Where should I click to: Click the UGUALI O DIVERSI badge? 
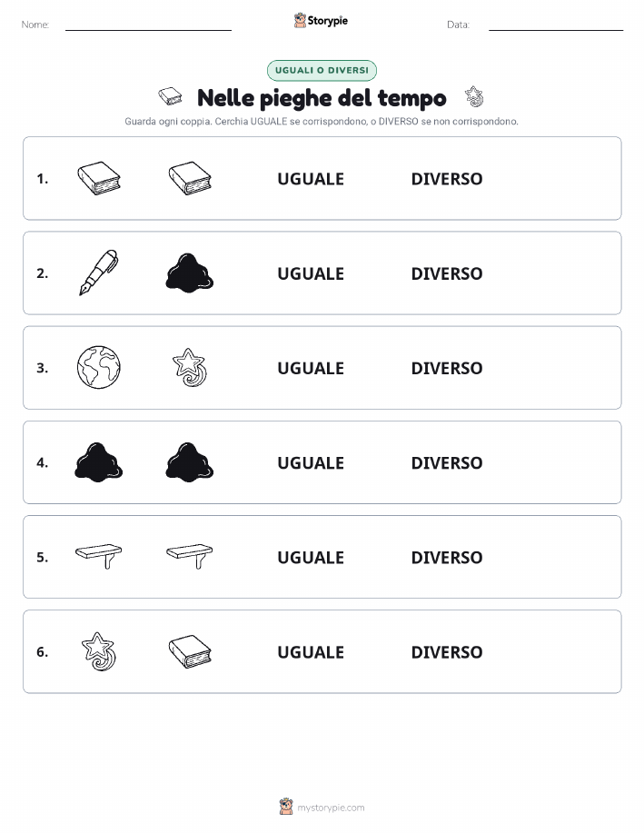(x=322, y=70)
